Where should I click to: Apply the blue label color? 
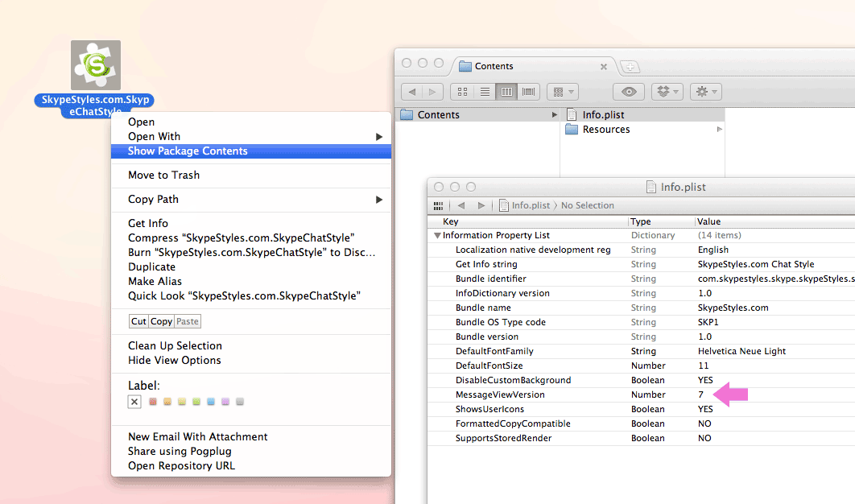click(x=211, y=401)
